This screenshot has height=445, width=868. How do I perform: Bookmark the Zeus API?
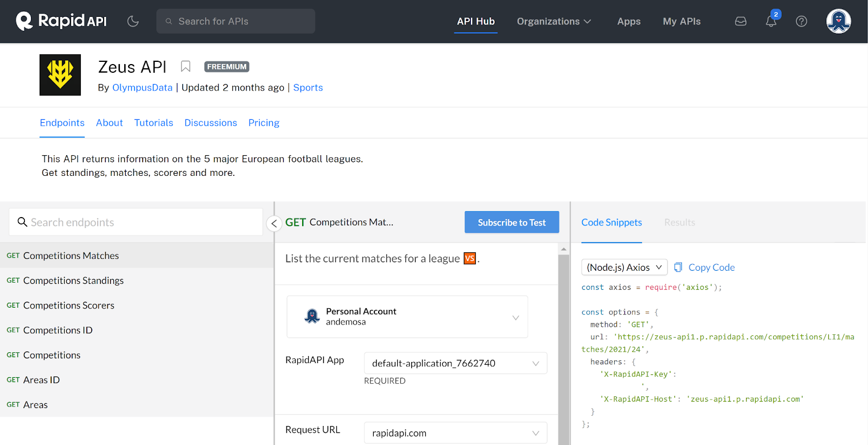click(x=186, y=67)
